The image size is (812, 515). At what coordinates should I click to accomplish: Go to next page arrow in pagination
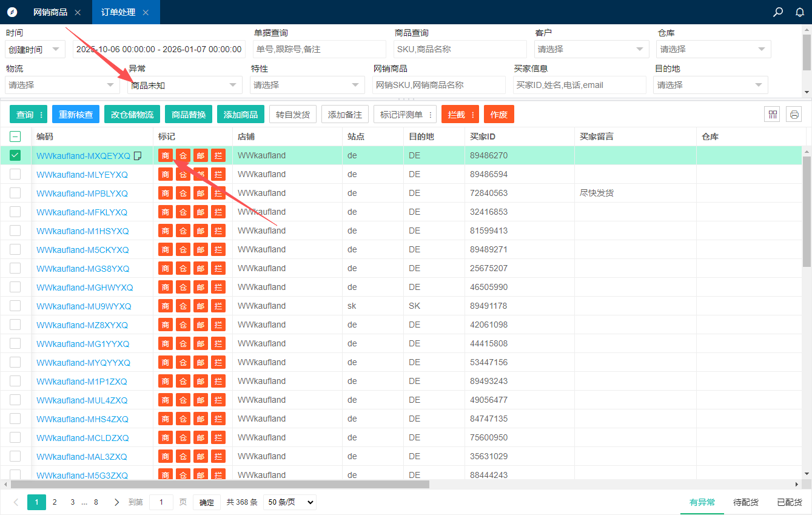116,502
